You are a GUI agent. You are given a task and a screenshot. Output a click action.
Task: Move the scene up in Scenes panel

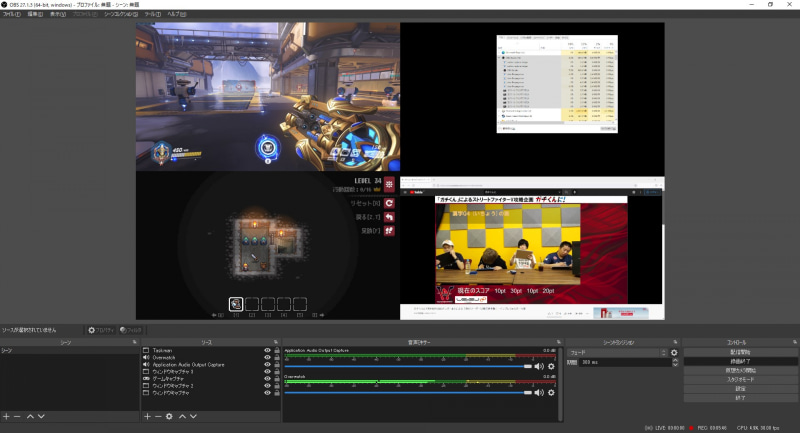(30, 417)
